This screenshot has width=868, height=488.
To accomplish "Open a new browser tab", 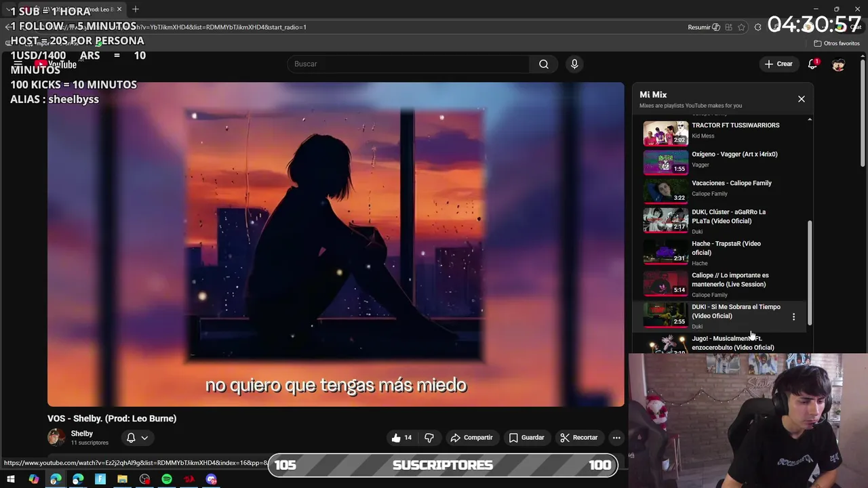I will tap(136, 9).
